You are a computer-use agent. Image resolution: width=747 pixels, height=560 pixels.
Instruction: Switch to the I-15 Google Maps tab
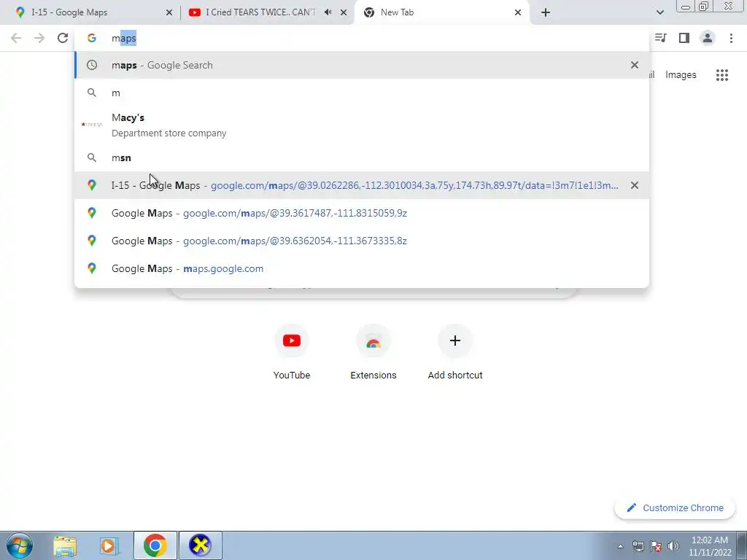(x=90, y=12)
